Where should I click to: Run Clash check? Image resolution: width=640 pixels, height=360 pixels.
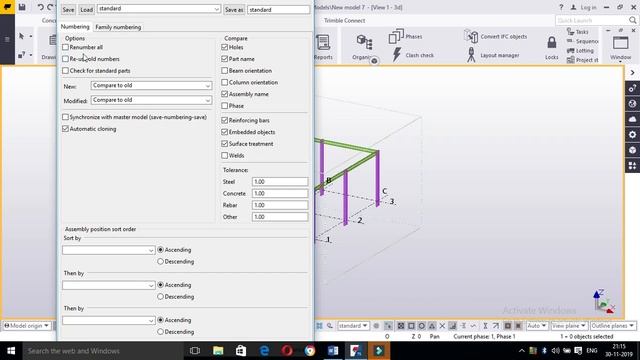tap(413, 55)
